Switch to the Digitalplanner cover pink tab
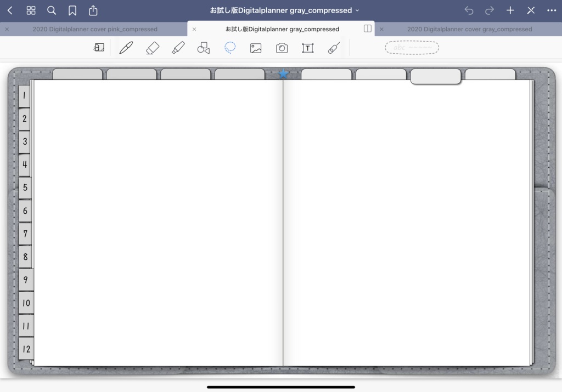Screen dimensions: 562x392 click(95, 29)
